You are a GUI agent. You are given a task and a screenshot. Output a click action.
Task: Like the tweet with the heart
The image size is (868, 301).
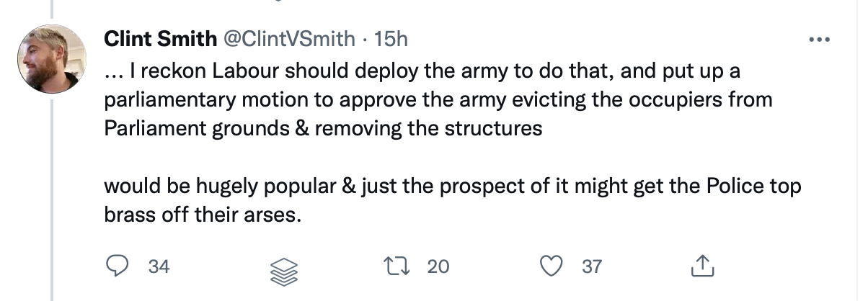(x=552, y=266)
